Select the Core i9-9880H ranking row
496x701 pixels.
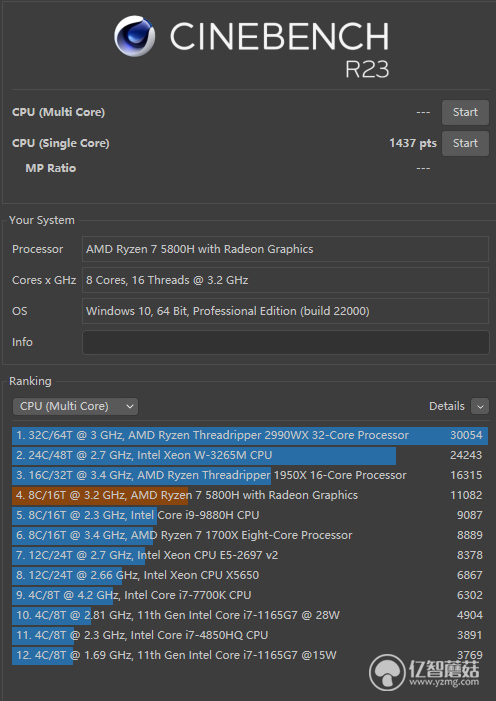coord(250,515)
